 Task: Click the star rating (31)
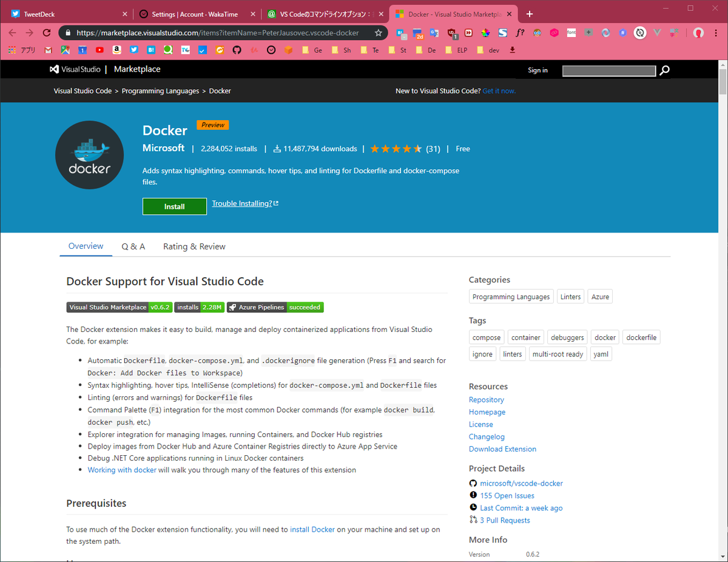[405, 149]
